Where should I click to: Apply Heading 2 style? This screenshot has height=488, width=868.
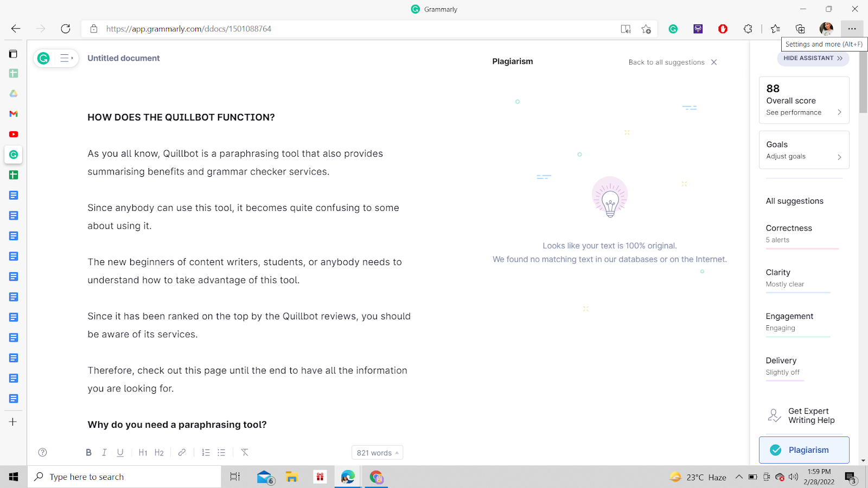(x=159, y=453)
